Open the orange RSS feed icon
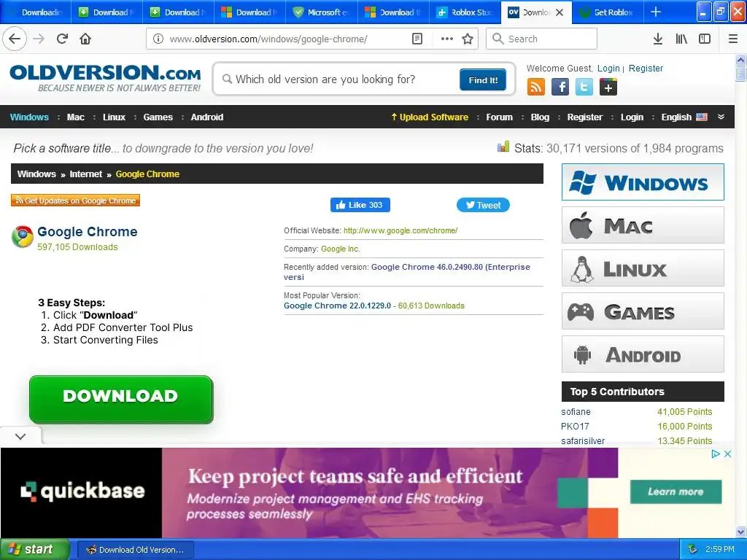Image resolution: width=747 pixels, height=560 pixels. pyautogui.click(x=536, y=87)
